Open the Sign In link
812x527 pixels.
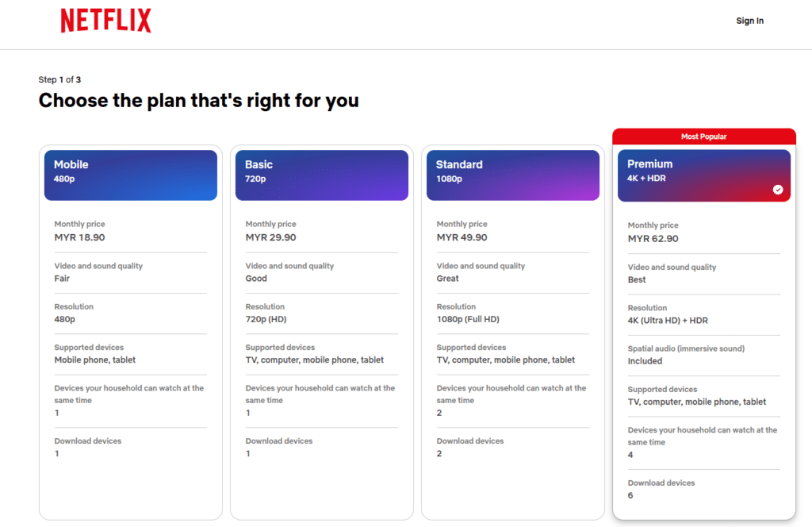coord(749,21)
